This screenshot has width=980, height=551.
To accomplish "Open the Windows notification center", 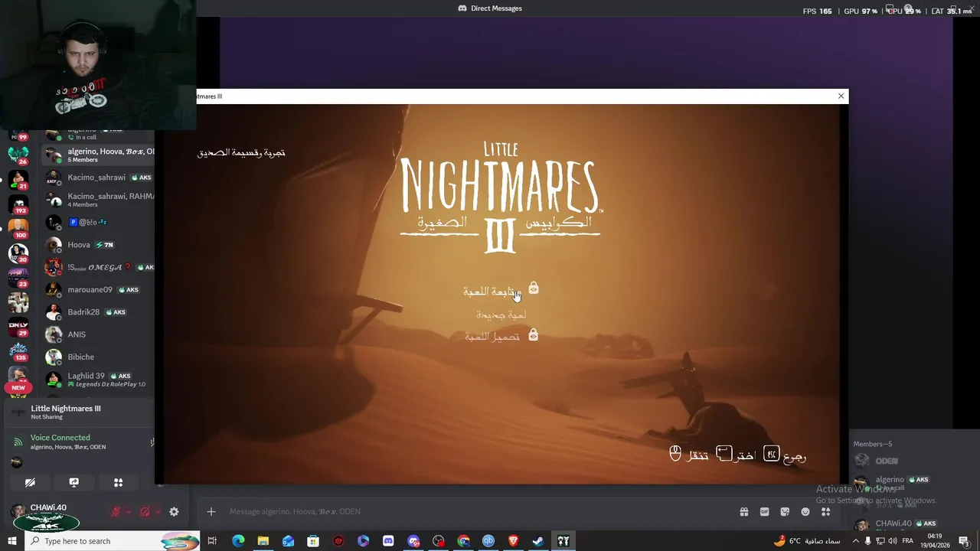I will click(x=963, y=541).
